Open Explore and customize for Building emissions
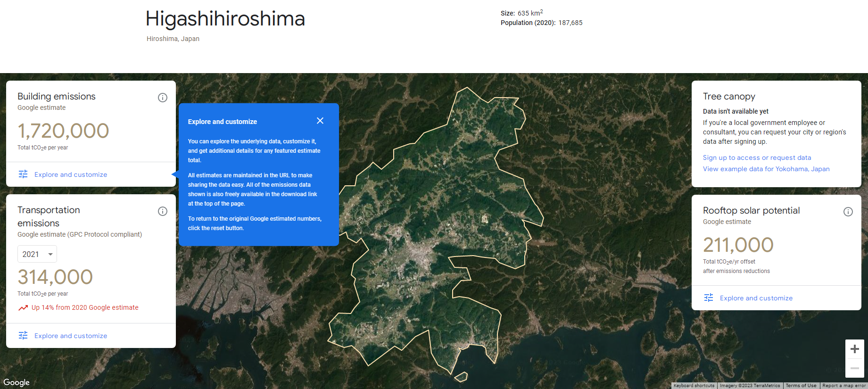Image resolution: width=868 pixels, height=389 pixels. coord(71,174)
